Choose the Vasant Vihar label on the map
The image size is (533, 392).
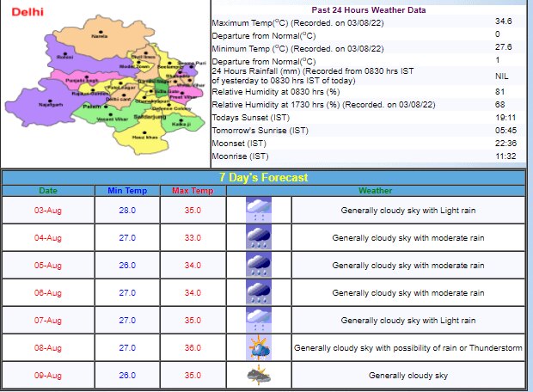coord(113,119)
